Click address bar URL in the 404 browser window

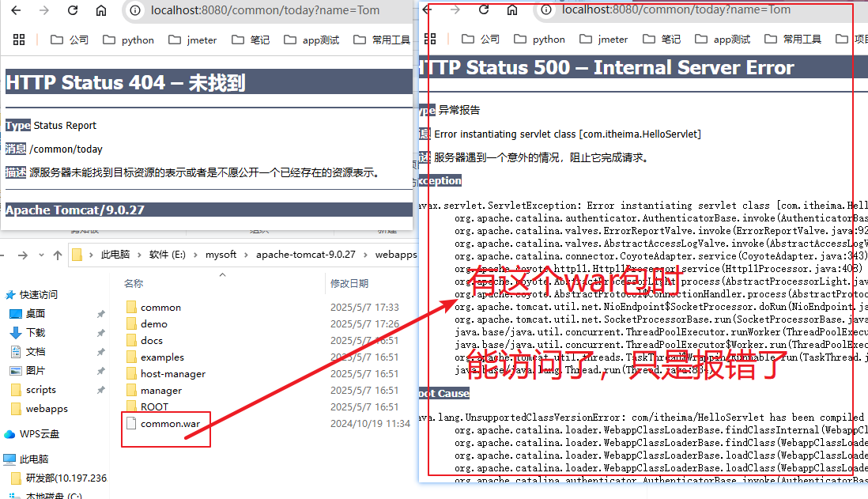pyautogui.click(x=265, y=10)
